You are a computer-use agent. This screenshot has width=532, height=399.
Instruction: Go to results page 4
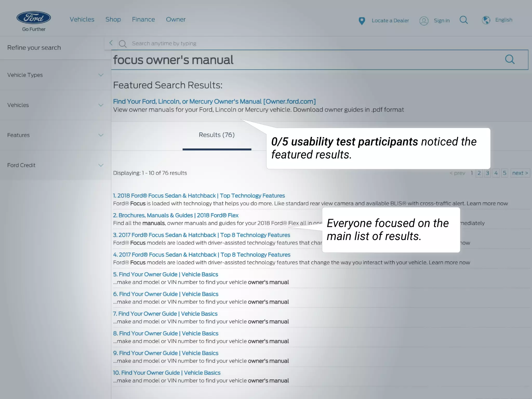496,173
